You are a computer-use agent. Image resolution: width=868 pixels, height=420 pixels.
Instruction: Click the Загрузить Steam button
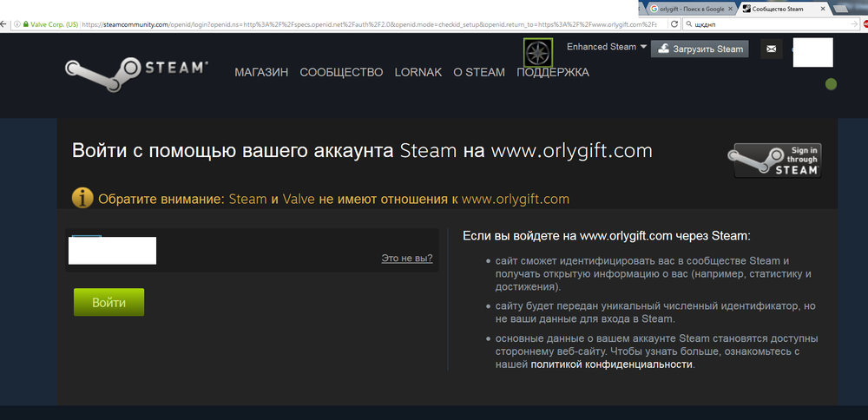click(x=701, y=49)
